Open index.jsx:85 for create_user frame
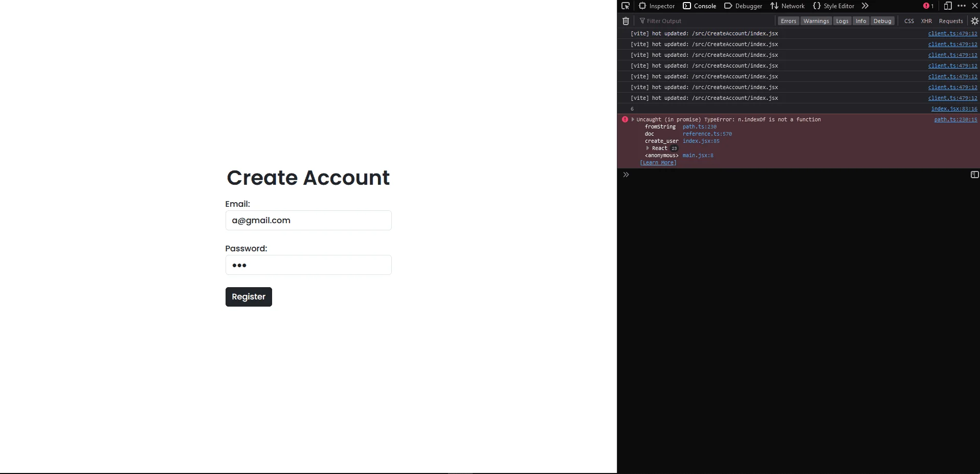Image resolution: width=980 pixels, height=474 pixels. [701, 141]
